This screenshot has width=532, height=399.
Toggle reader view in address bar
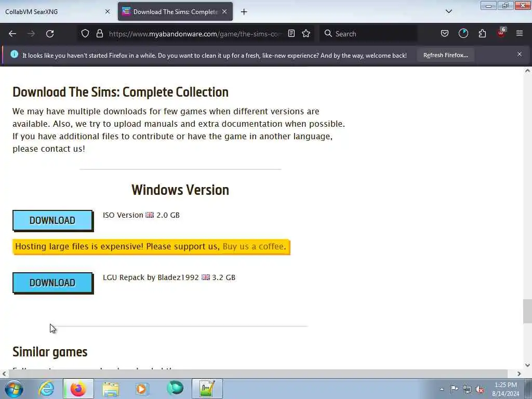click(x=291, y=33)
